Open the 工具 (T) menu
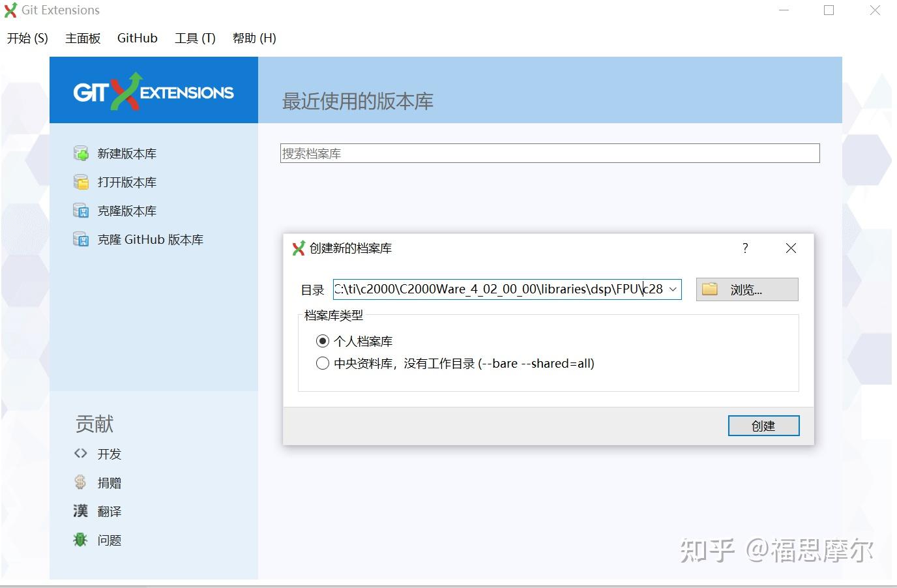 [195, 38]
